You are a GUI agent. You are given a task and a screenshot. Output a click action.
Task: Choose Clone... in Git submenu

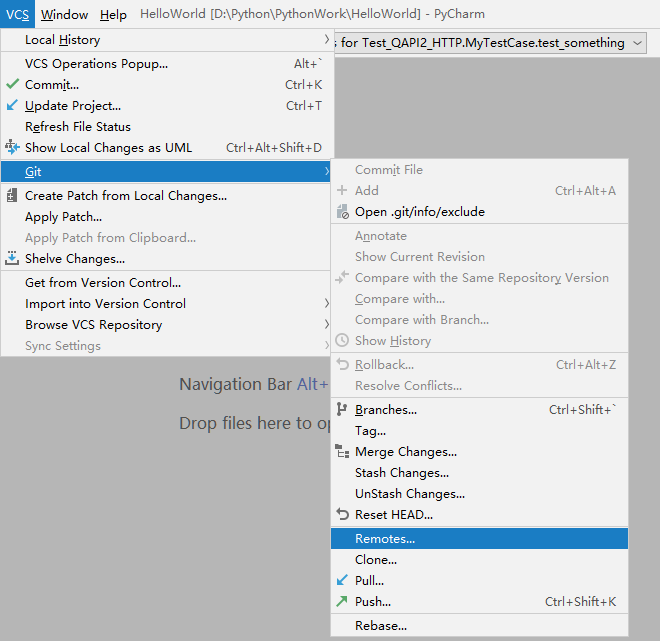pyautogui.click(x=479, y=560)
